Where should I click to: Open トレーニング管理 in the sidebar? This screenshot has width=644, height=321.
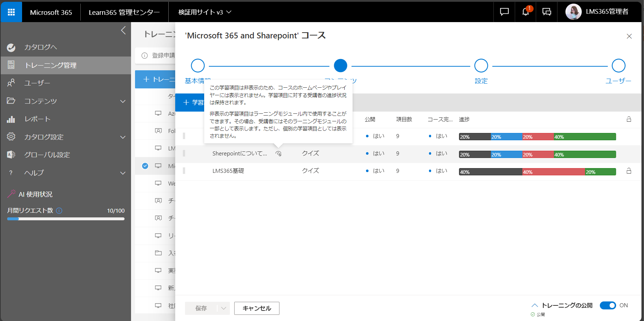tap(66, 65)
